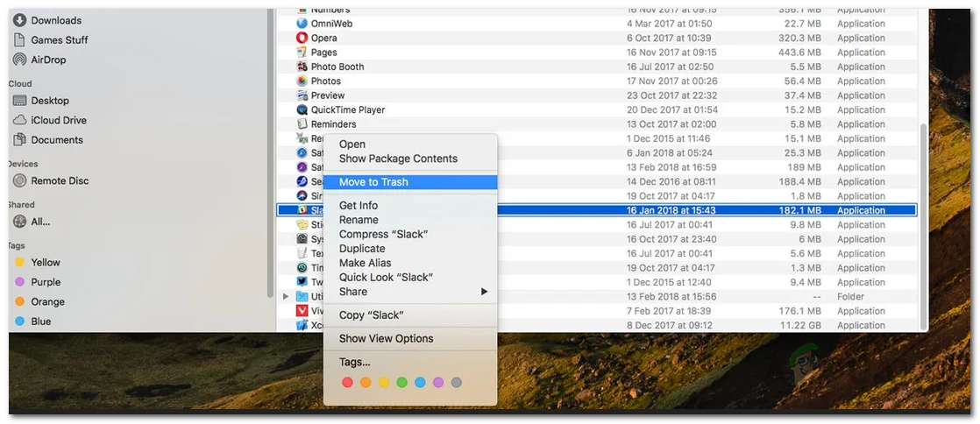Click the sidebar vertical scrollbar

pos(270,152)
